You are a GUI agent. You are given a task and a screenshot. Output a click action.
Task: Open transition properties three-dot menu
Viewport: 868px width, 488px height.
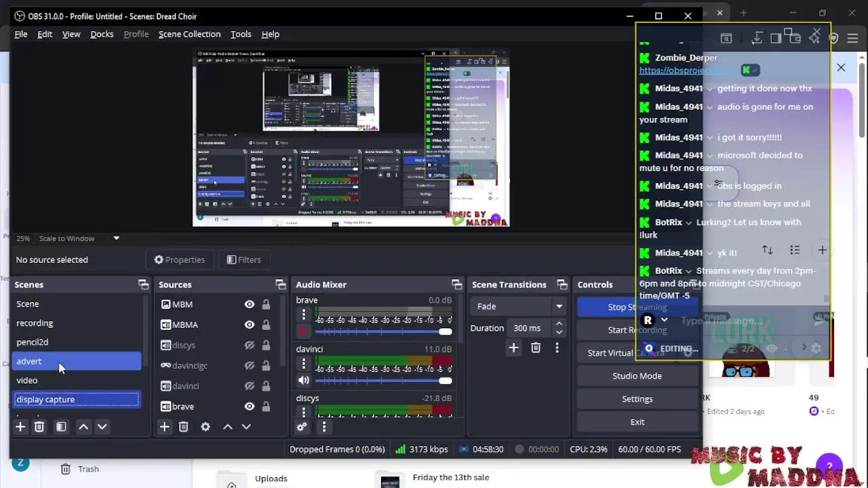point(557,348)
